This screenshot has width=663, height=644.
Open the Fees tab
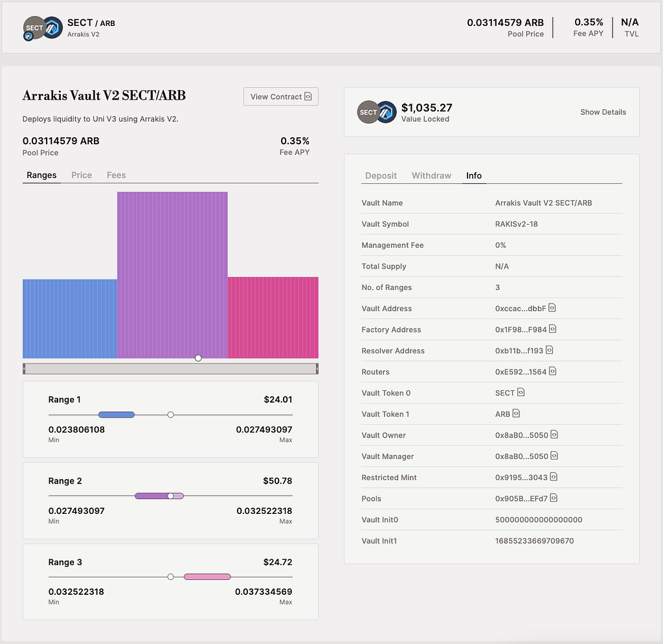pyautogui.click(x=117, y=175)
